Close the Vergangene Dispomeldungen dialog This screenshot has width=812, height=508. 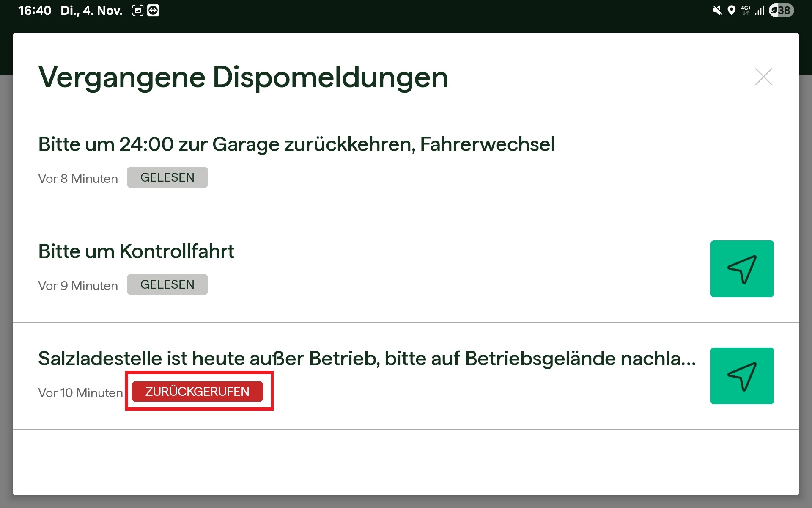click(763, 77)
